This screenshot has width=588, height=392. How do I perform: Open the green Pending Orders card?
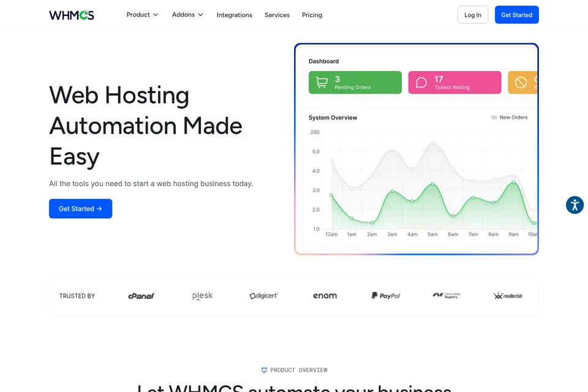coord(355,83)
